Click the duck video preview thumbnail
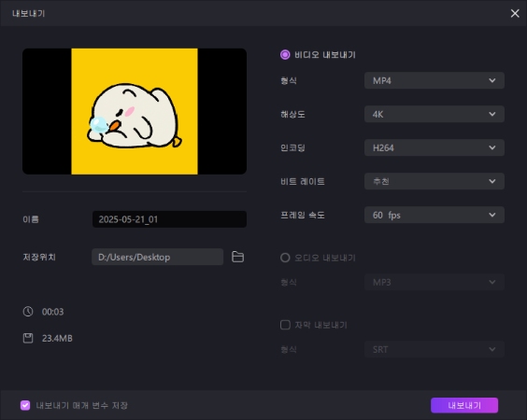The width and height of the screenshot is (527, 420). [x=135, y=111]
